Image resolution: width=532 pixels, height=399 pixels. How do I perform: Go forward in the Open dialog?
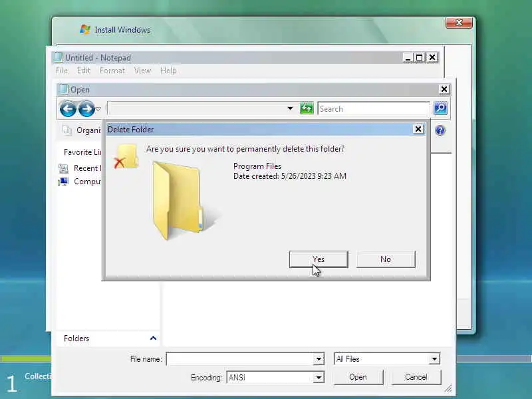point(86,108)
